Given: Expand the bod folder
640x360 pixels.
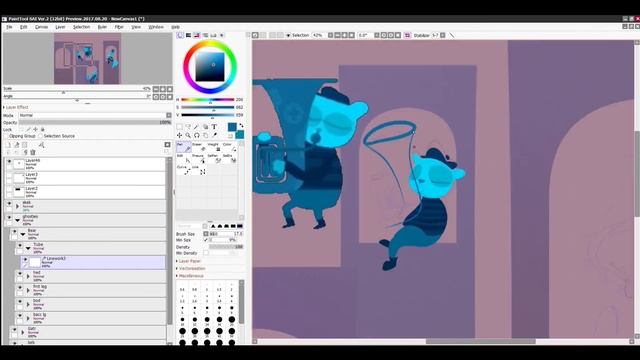Looking at the screenshot, I should 28,304.
